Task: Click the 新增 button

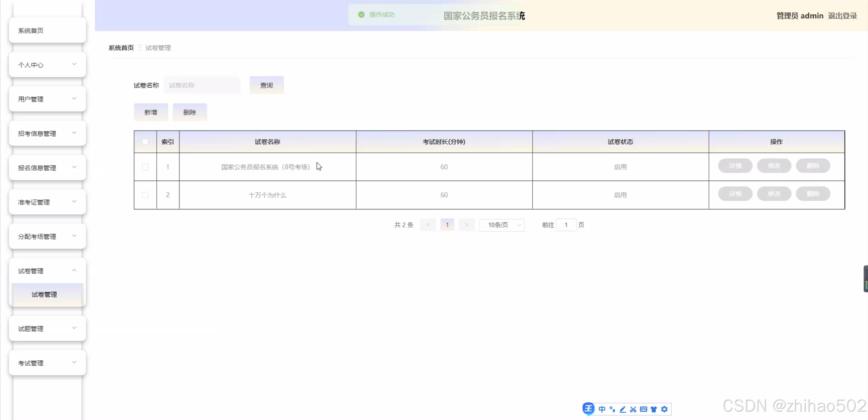Action: point(151,112)
